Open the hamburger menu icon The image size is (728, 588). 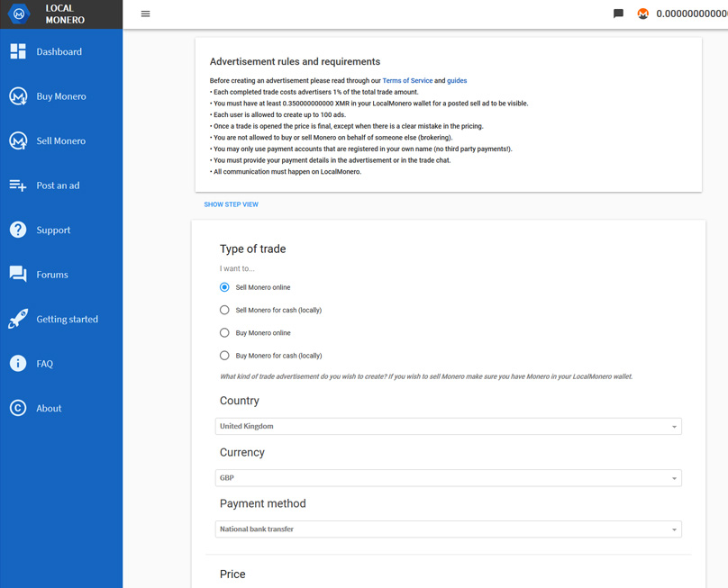pos(145,14)
